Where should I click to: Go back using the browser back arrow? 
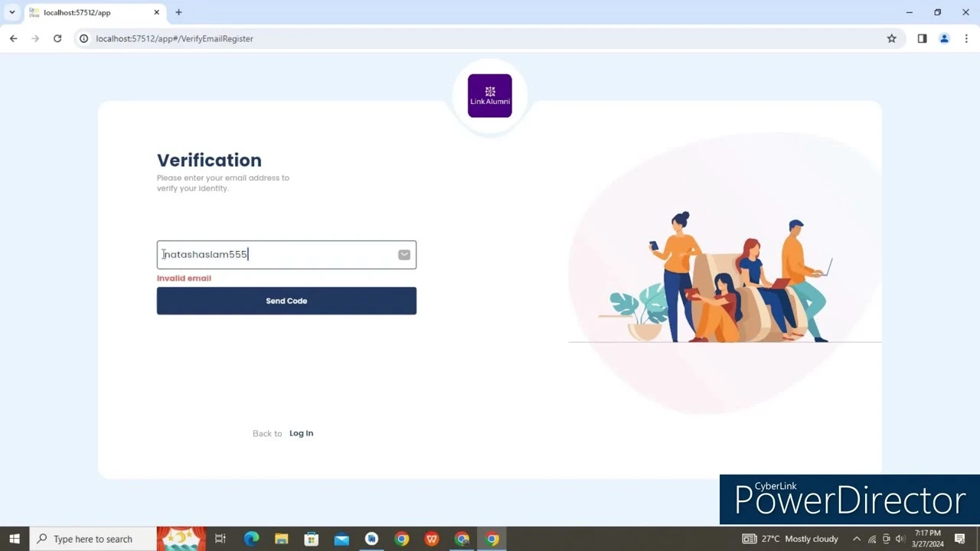click(x=14, y=38)
